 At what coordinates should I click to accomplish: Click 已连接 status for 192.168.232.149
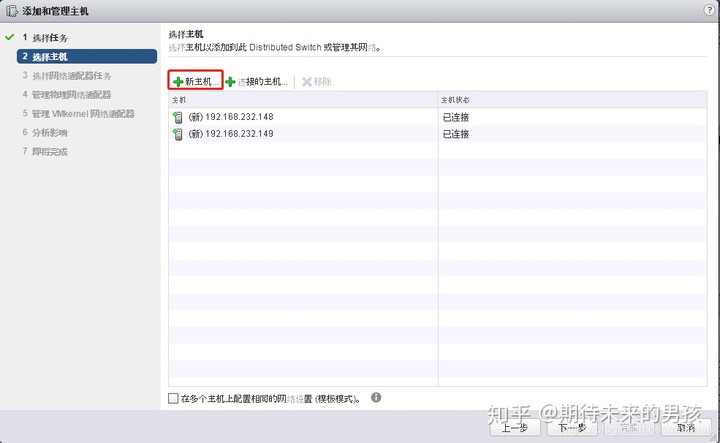456,134
